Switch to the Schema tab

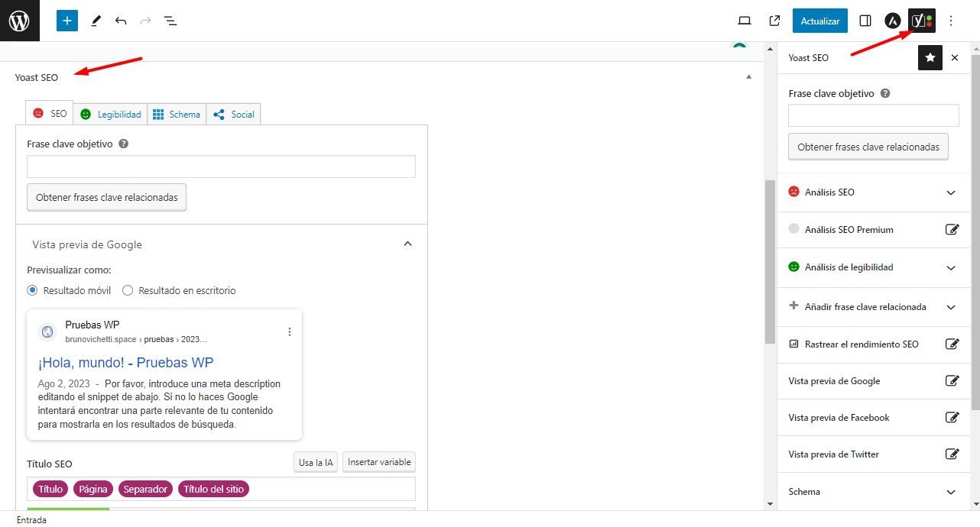pyautogui.click(x=176, y=114)
